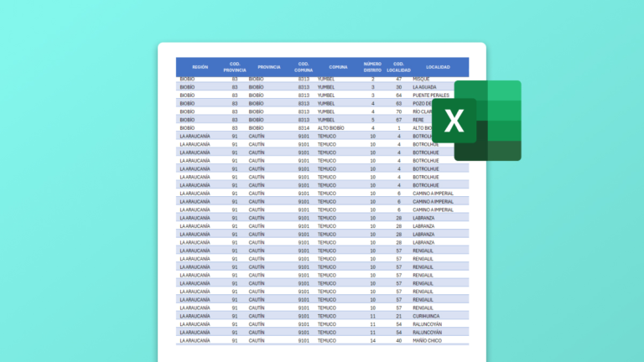Select the 8314 comuna code cell
The height and width of the screenshot is (362, 644).
coord(303,127)
